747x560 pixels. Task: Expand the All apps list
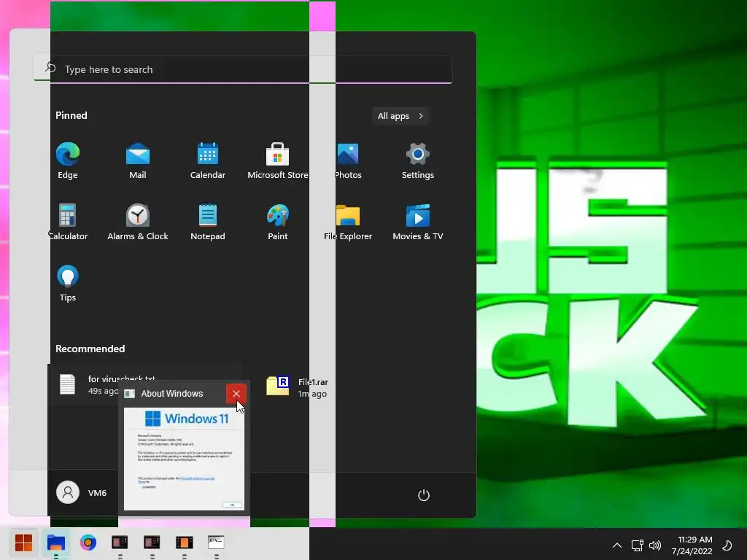point(400,116)
